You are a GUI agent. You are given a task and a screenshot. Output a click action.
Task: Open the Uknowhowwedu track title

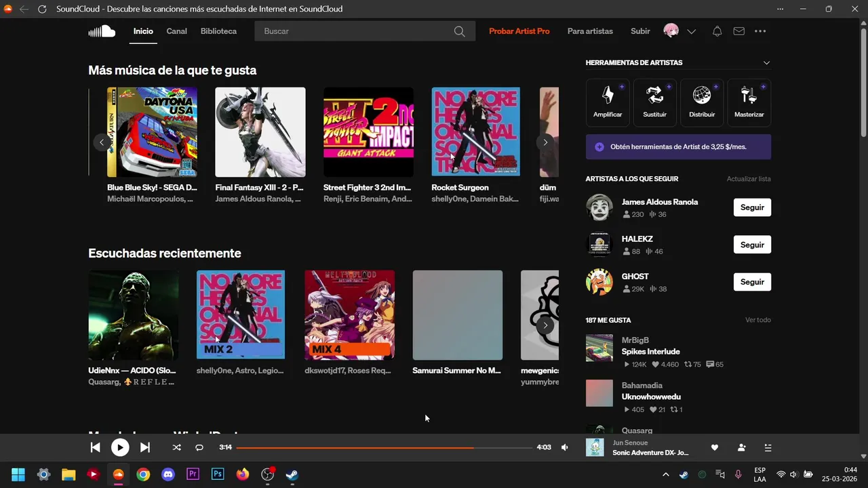point(651,396)
